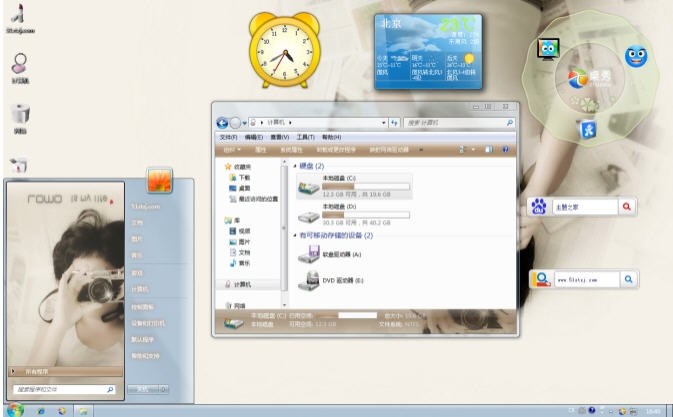Open the lipstick icon on the desktop
673x417 pixels.
(x=18, y=14)
